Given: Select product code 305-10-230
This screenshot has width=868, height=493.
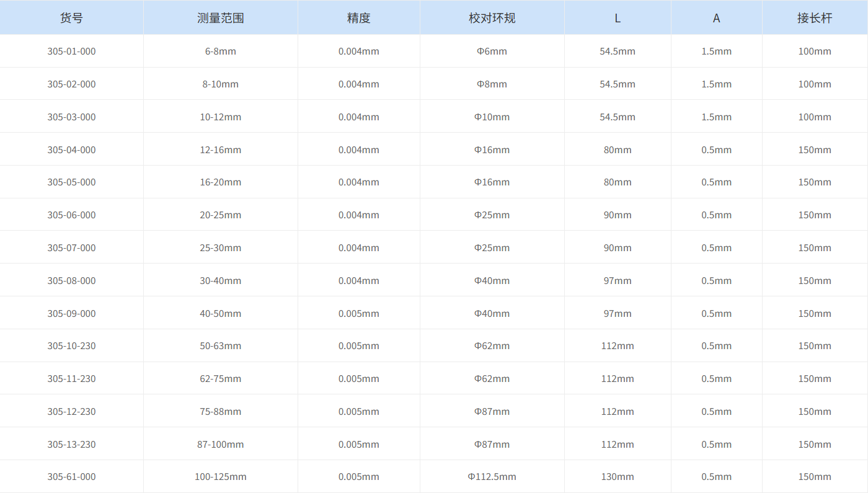Looking at the screenshot, I should tap(71, 345).
